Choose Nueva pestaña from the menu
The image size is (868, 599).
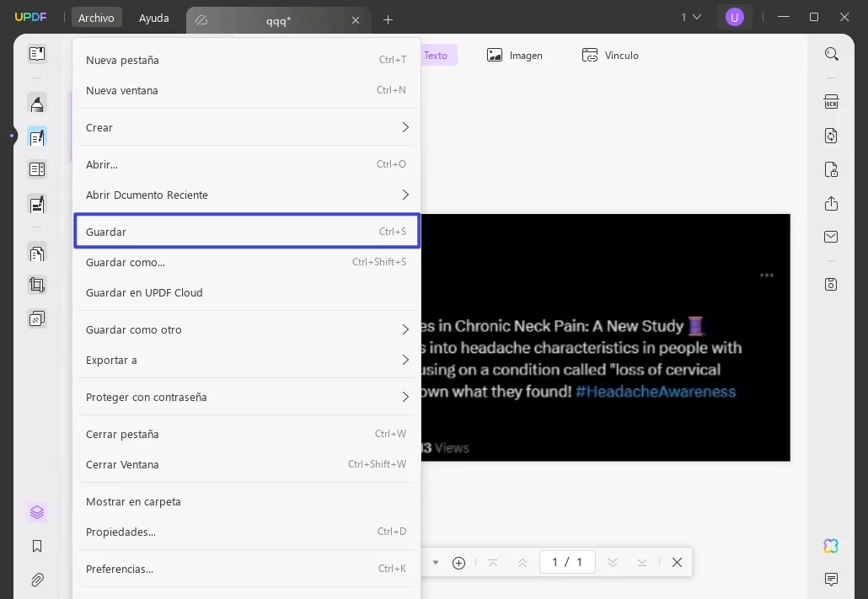(246, 60)
